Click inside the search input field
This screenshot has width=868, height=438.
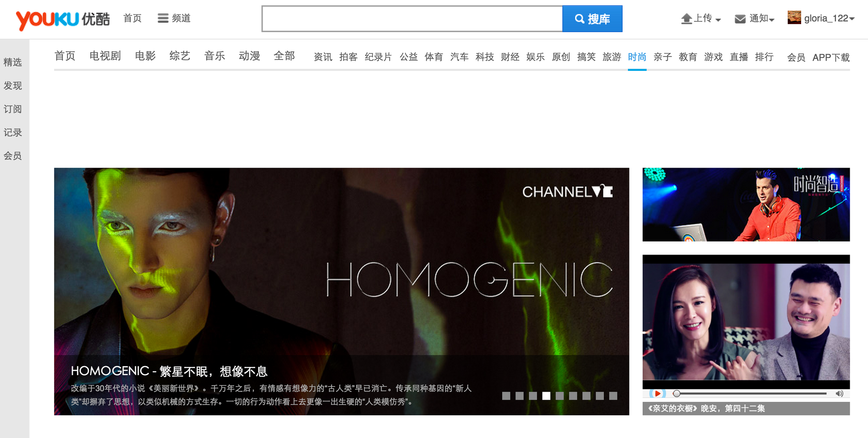pos(412,19)
